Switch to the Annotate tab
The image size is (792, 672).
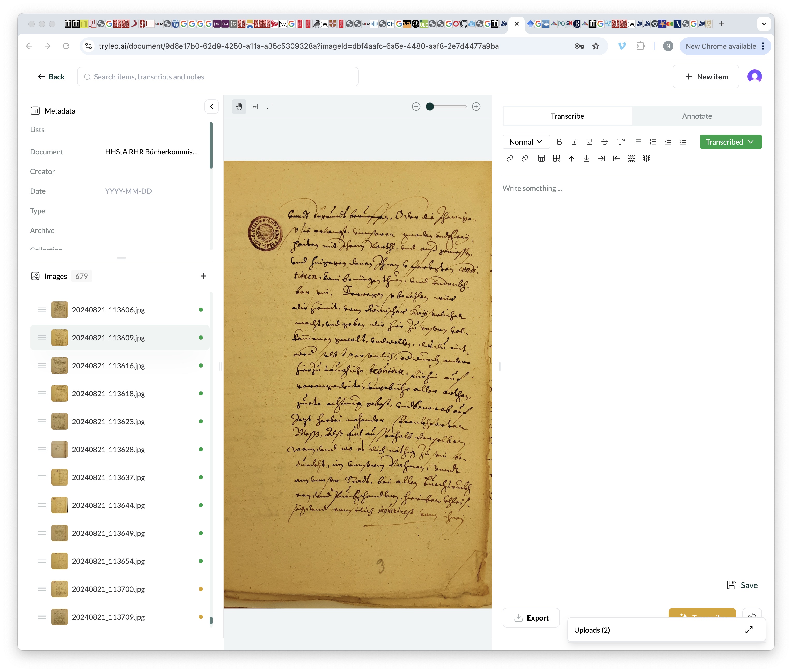[697, 116]
